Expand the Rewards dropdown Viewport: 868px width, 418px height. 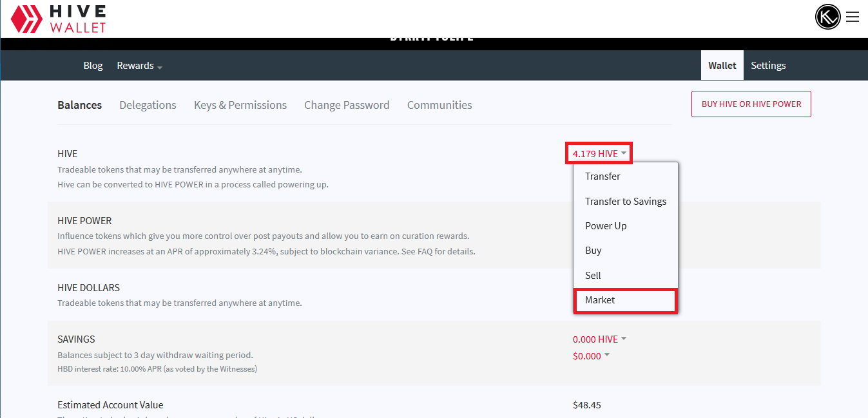pos(139,66)
